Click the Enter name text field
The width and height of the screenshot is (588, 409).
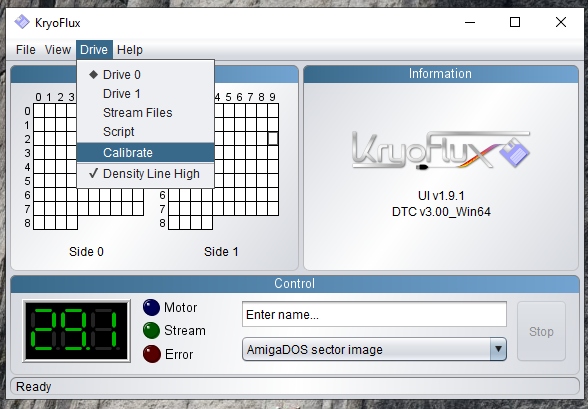point(374,314)
